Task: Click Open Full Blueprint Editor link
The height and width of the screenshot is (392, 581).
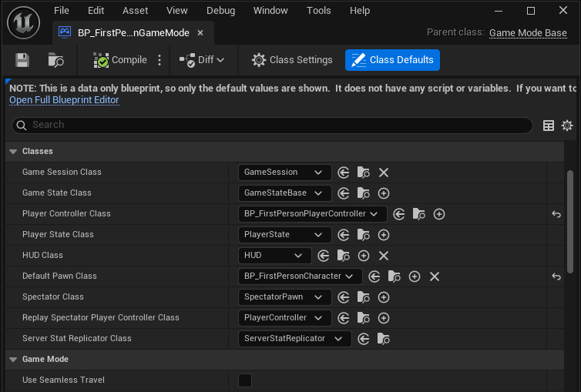Action: click(x=64, y=100)
